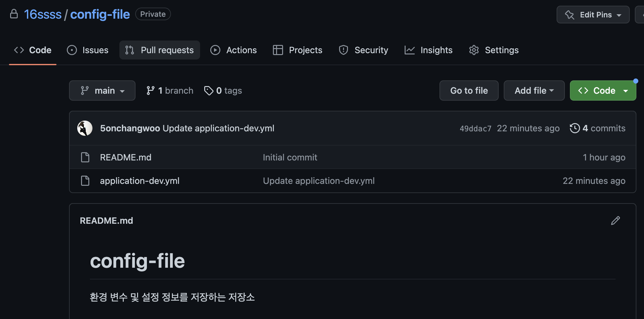644x319 pixels.
Task: View the 1 branch link
Action: click(170, 91)
